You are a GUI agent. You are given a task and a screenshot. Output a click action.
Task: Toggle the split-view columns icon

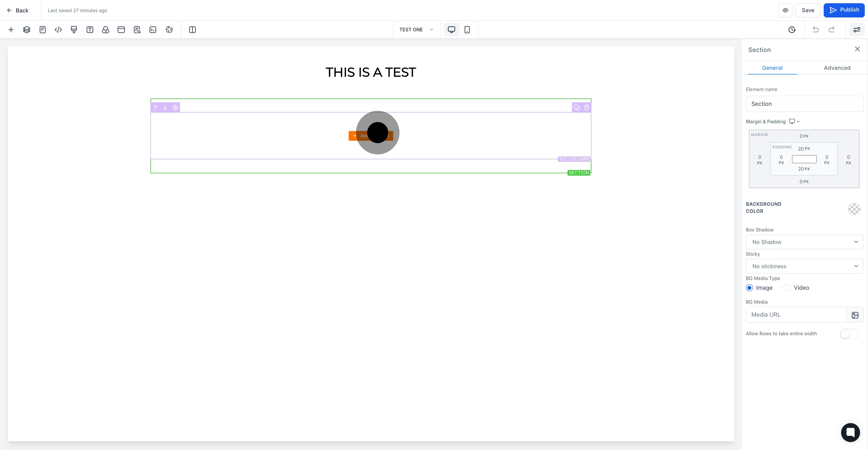point(192,30)
